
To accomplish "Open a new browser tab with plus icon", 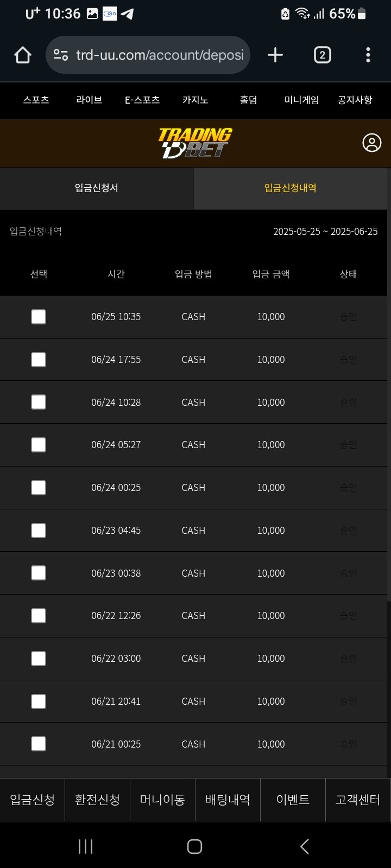I will [x=275, y=55].
